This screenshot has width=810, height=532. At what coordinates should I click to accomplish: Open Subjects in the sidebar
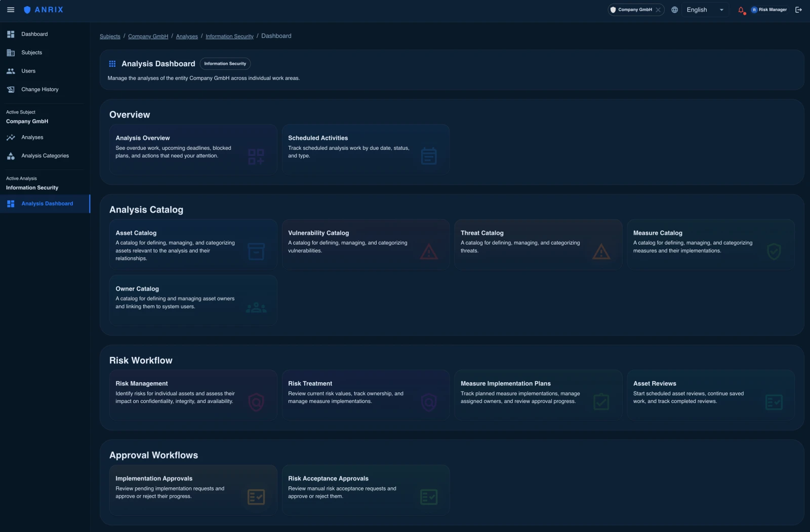coord(45,53)
